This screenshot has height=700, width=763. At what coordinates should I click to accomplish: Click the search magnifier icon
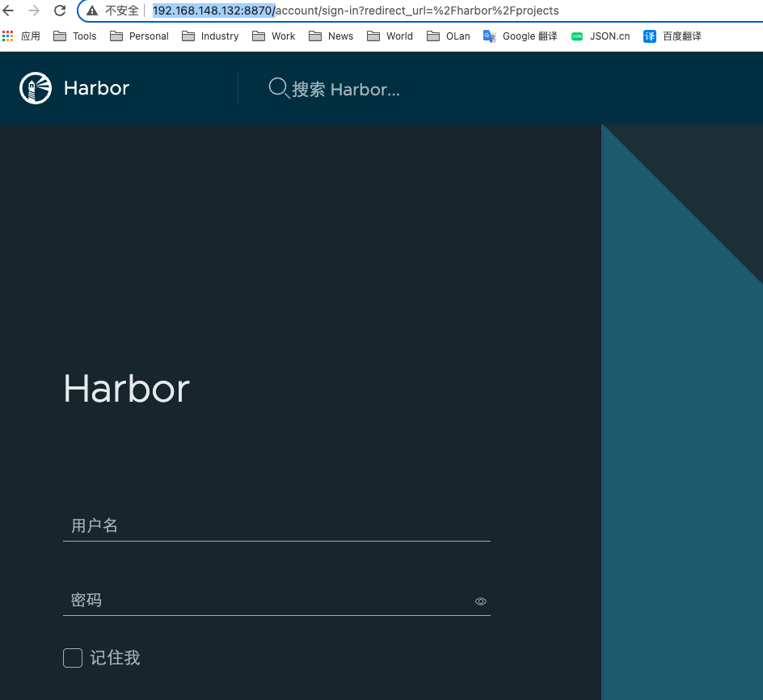click(x=279, y=88)
